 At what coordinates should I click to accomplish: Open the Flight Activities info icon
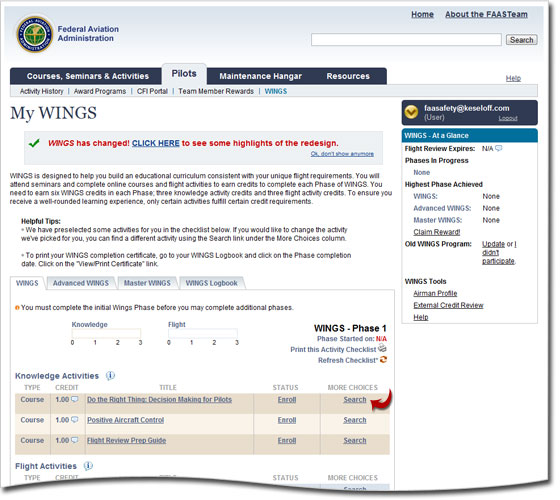point(88,466)
